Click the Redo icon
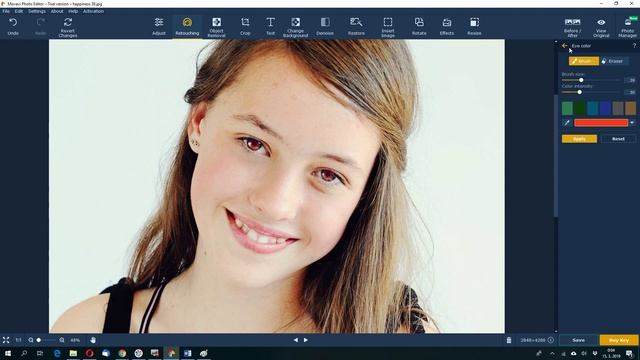This screenshot has height=360, width=640. tap(40, 22)
